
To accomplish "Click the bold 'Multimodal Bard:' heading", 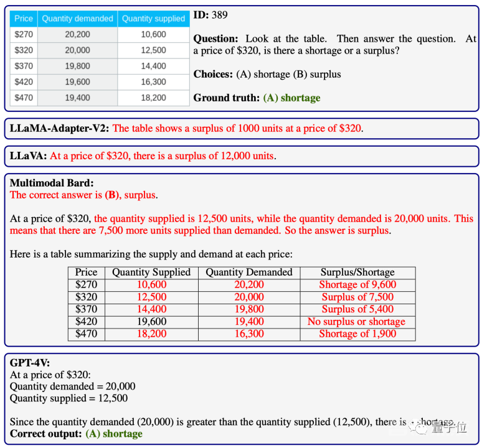I will click(x=52, y=183).
